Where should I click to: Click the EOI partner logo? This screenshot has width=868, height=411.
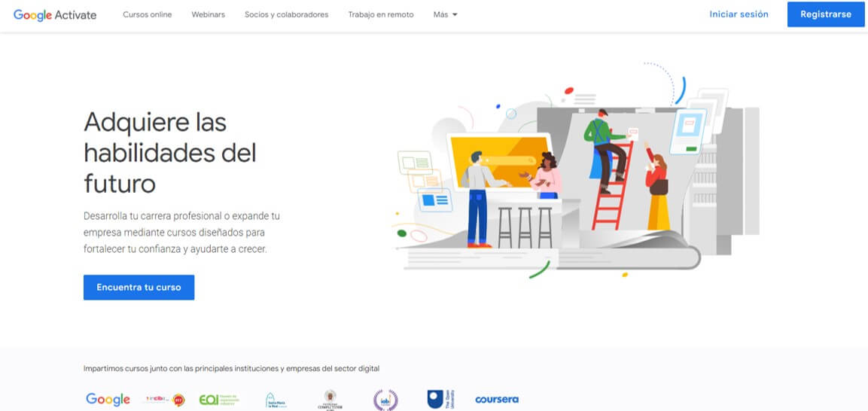point(219,400)
